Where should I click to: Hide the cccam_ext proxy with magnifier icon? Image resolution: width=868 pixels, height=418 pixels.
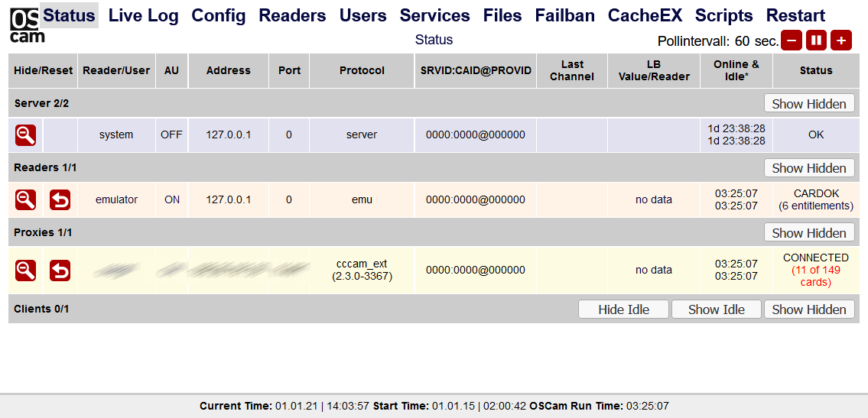25,271
